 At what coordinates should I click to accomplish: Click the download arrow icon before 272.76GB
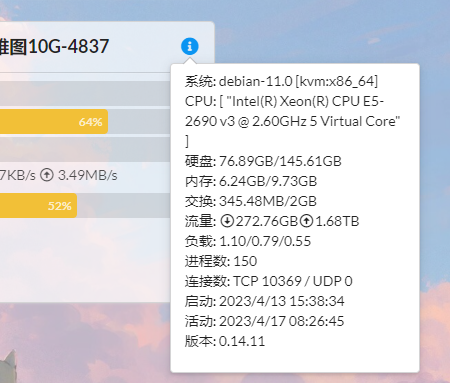click(x=227, y=221)
